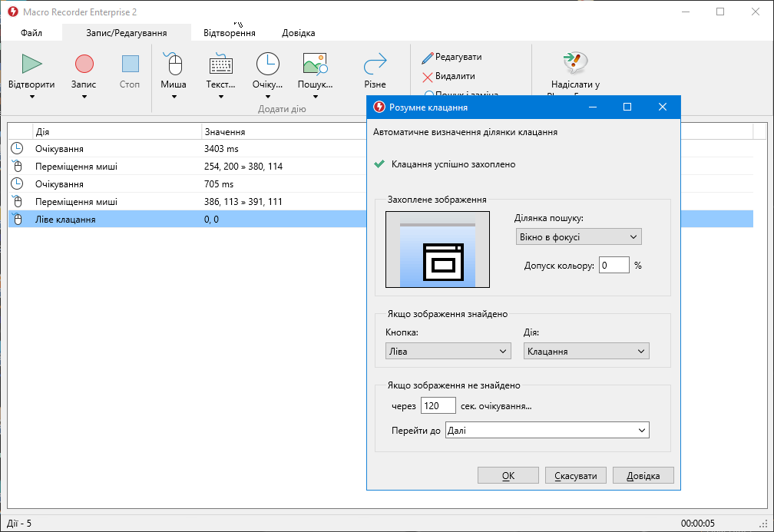This screenshot has width=774, height=532.
Task: Click the 0, 0 value cell
Action: 211,220
